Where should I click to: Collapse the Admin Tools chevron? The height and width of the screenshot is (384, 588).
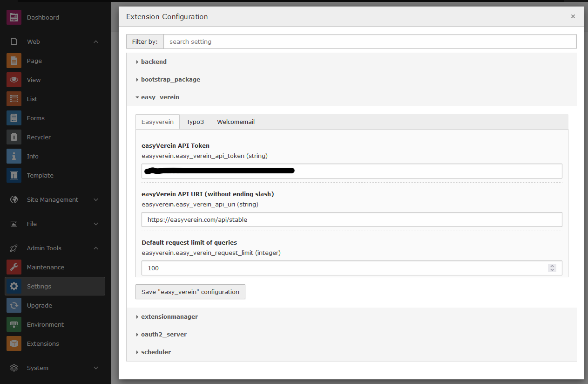[x=96, y=248]
